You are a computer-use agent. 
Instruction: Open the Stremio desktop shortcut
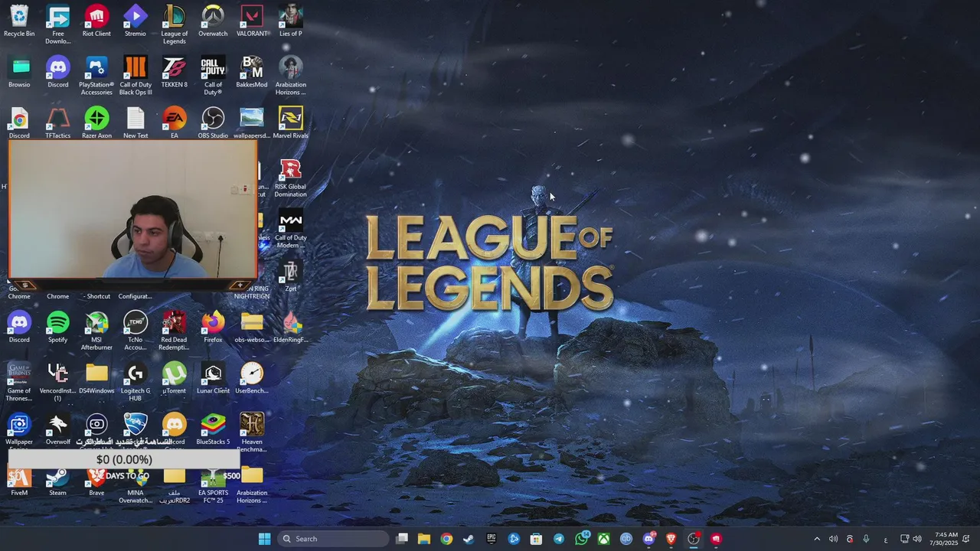(136, 21)
